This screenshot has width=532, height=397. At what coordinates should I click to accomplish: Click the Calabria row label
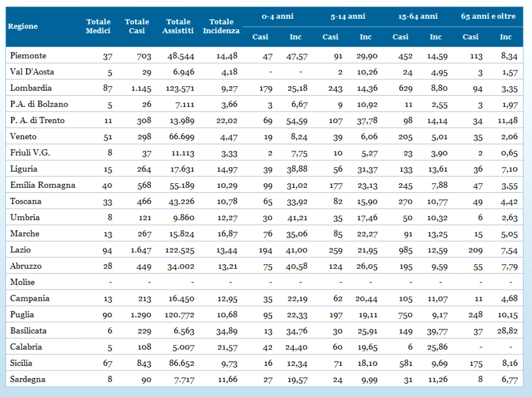click(26, 347)
